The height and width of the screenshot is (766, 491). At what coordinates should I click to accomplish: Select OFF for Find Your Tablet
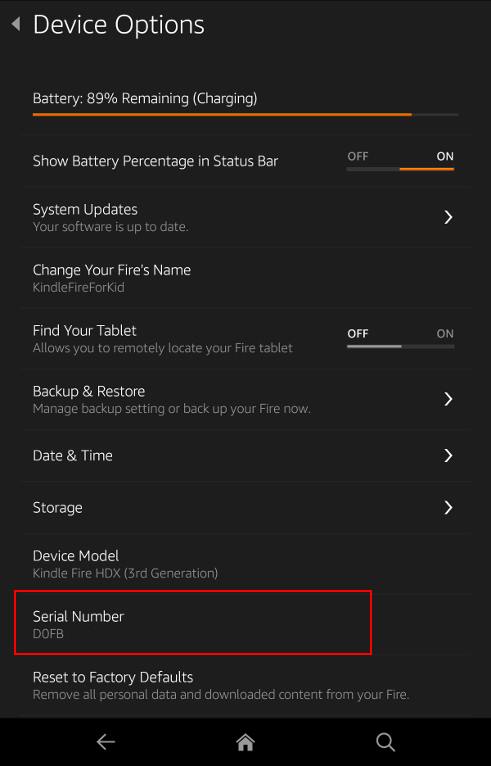coord(358,334)
